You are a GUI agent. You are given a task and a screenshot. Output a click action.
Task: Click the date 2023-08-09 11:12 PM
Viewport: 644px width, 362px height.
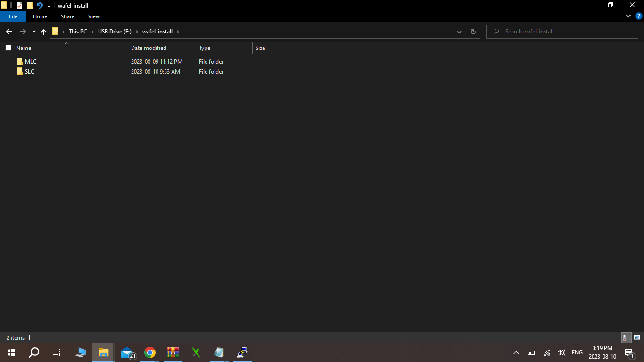coord(157,62)
